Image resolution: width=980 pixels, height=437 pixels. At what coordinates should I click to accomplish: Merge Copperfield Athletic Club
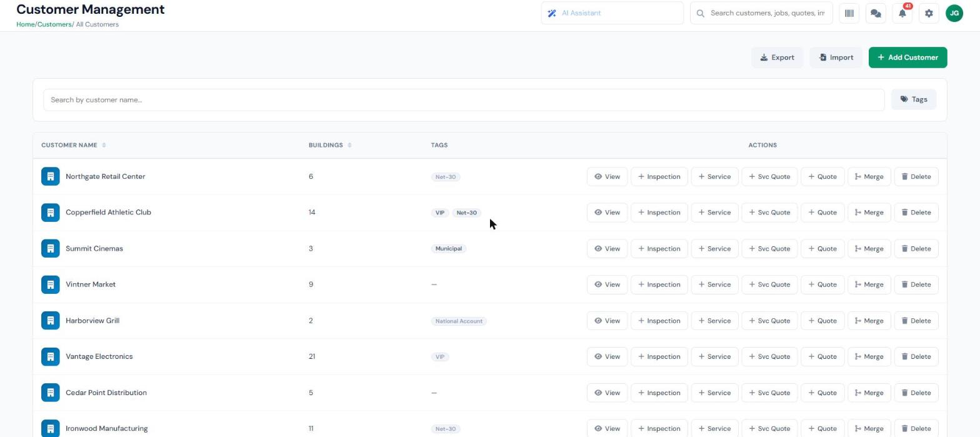pyautogui.click(x=869, y=213)
